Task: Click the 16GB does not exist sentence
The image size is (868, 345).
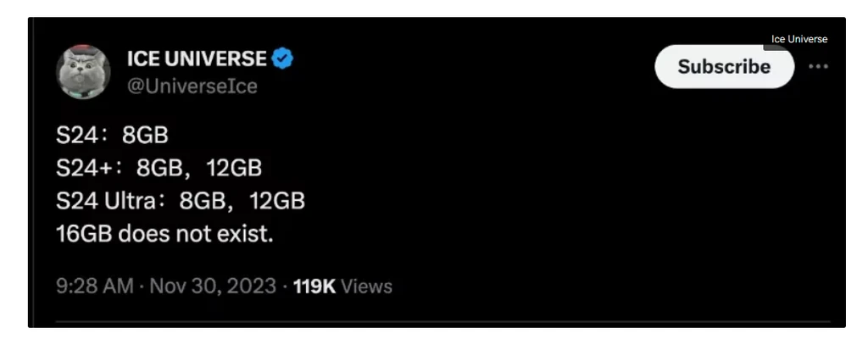Action: 165,234
